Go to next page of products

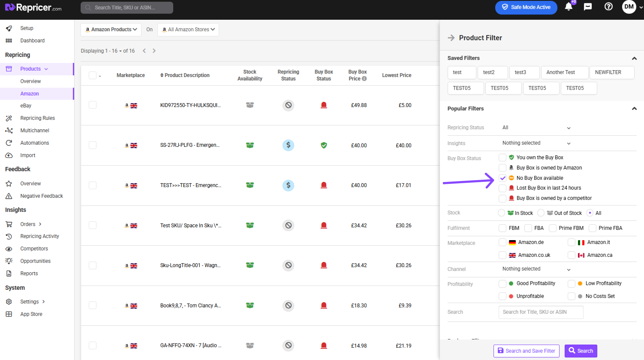click(x=154, y=51)
